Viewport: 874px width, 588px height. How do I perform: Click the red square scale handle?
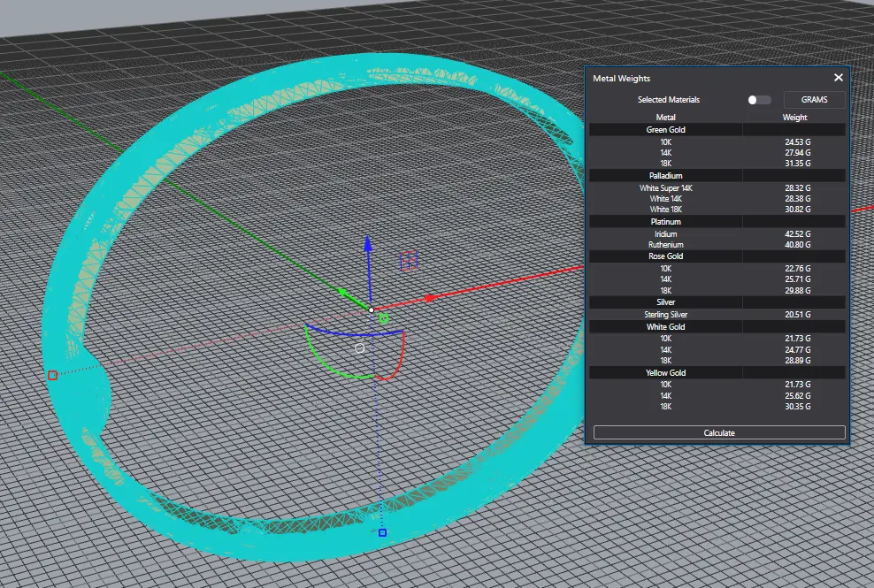click(x=52, y=376)
